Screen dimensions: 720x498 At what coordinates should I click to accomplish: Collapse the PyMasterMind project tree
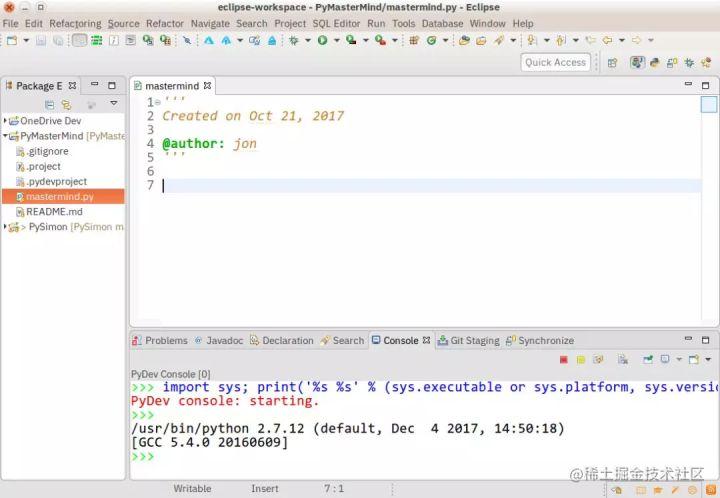pos(5,135)
